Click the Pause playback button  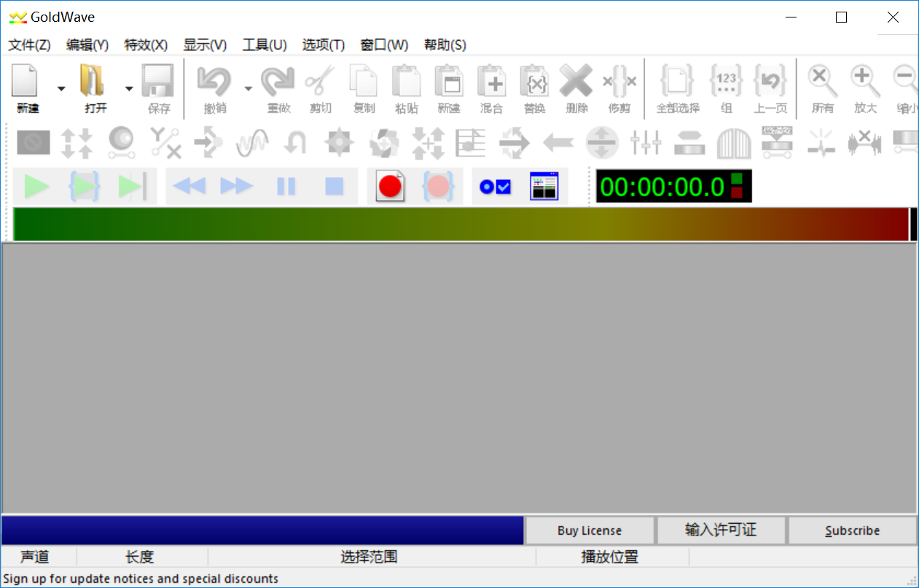click(x=286, y=187)
